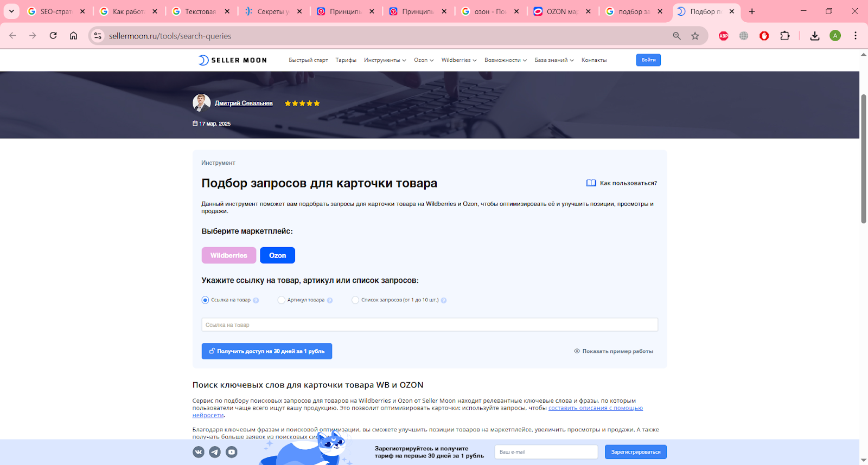This screenshot has width=868, height=465.
Task: Click Показать пример работы
Action: [x=614, y=351]
